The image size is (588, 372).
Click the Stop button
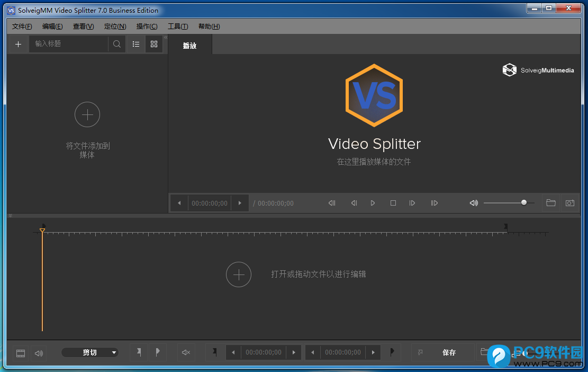[x=393, y=203]
